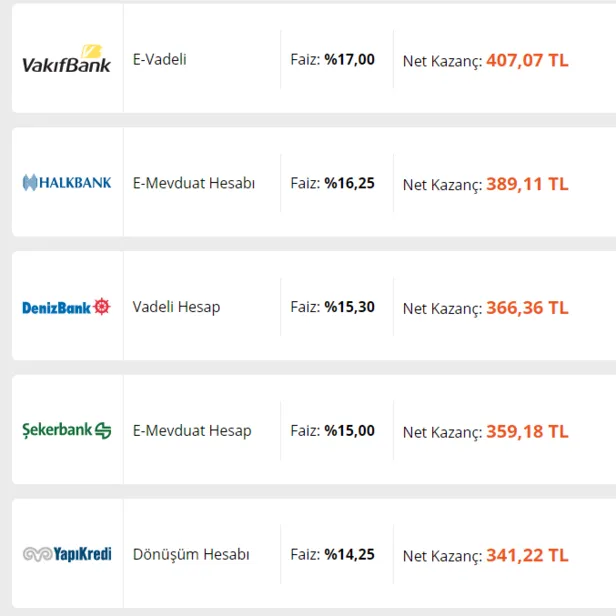The image size is (616, 616).
Task: Click the Halkbank logo
Action: click(x=66, y=183)
